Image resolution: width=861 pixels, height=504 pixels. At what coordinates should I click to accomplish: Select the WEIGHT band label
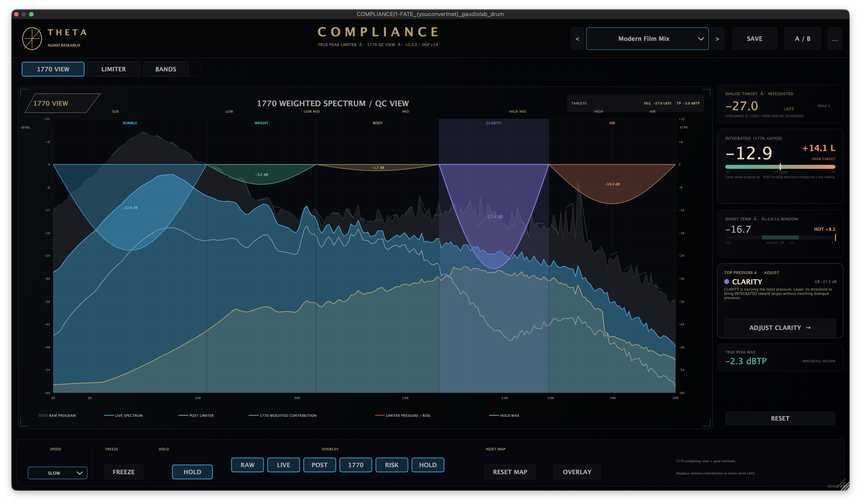261,123
